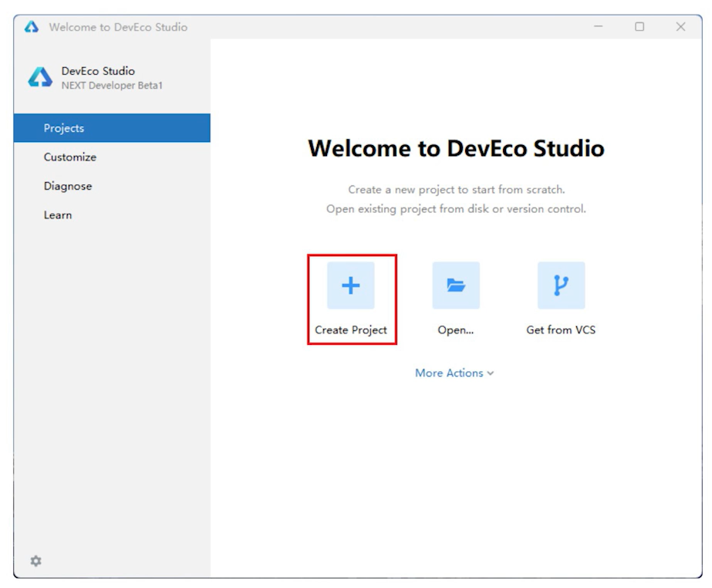Open settings via the gear icon

(x=36, y=561)
